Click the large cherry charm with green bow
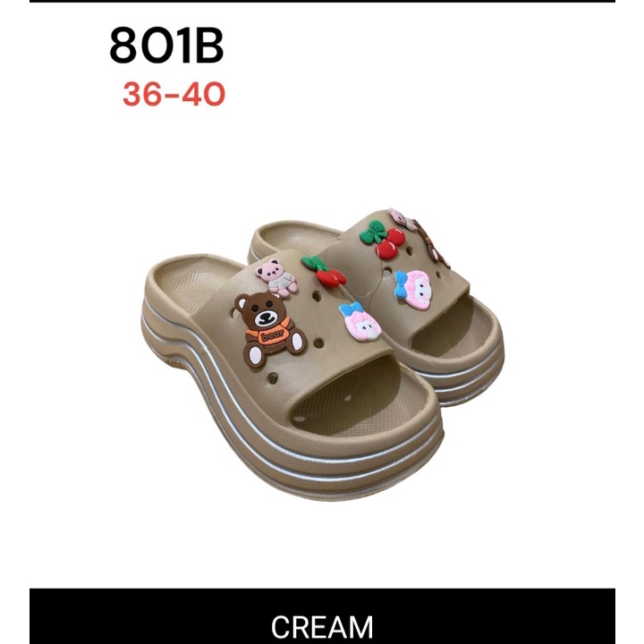644x644 pixels. pyautogui.click(x=383, y=240)
